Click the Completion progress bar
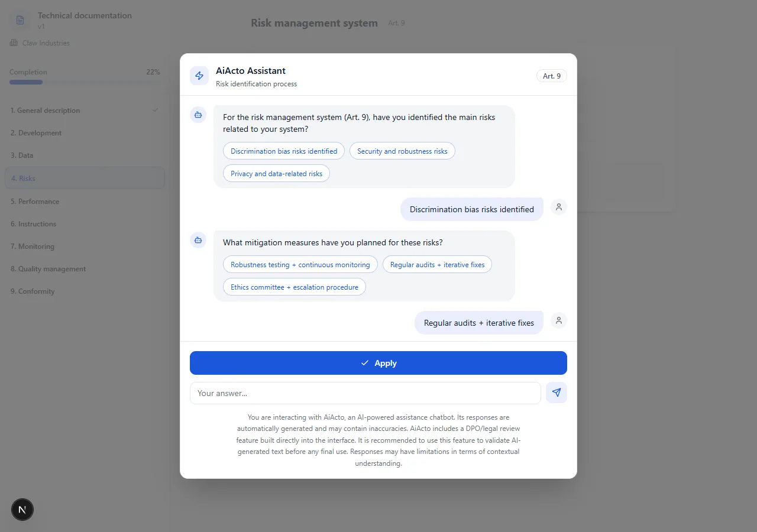The height and width of the screenshot is (532, 757). 85,82
